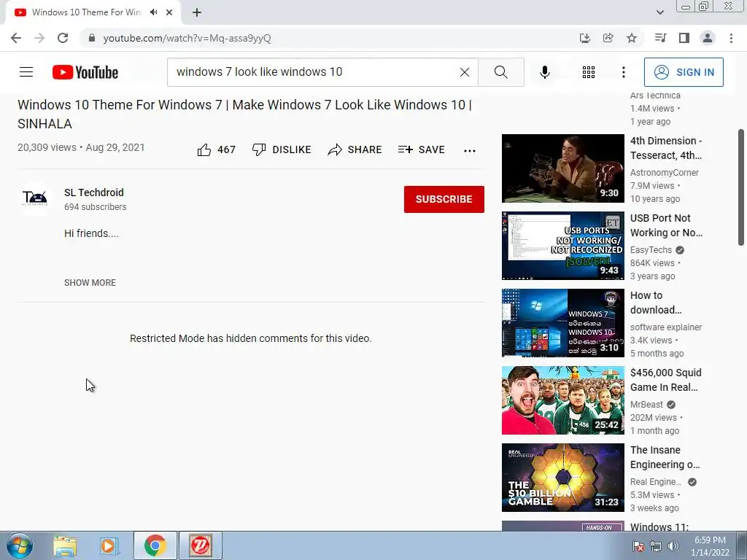
Task: Open 'The Insane Engineering o...' title
Action: click(665, 457)
